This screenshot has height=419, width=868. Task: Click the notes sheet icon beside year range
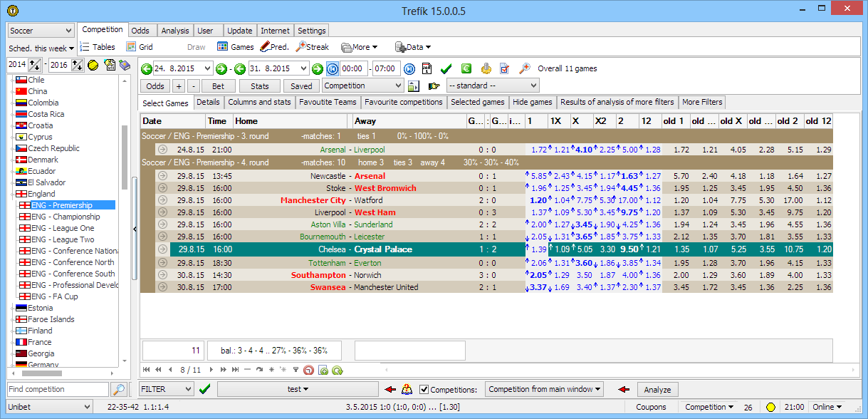tap(110, 65)
